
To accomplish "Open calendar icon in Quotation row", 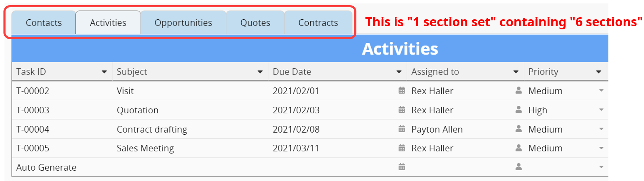I will pos(401,110).
